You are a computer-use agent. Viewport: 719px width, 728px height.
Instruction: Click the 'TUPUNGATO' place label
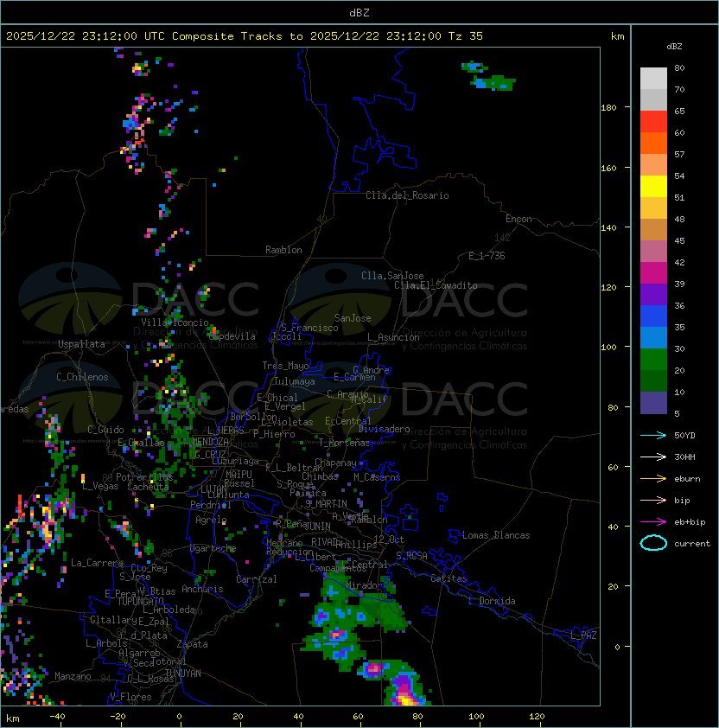coord(140,601)
